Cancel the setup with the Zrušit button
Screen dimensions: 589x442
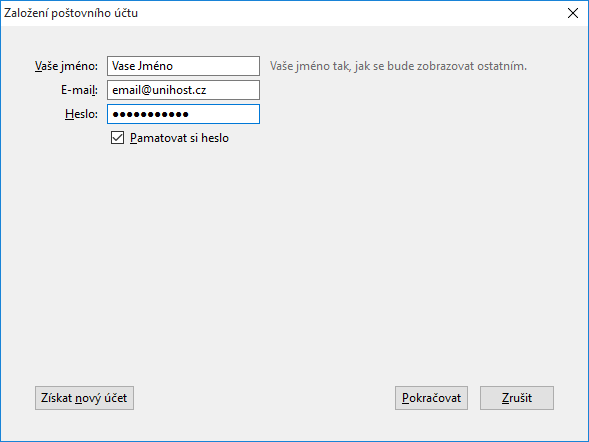coord(517,398)
